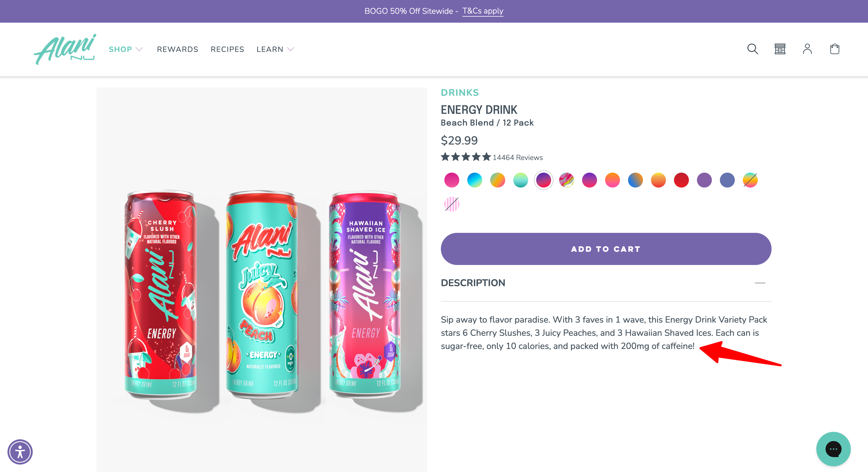Image resolution: width=868 pixels, height=472 pixels.
Task: Expand the SHOP dropdown menu
Action: (x=126, y=50)
